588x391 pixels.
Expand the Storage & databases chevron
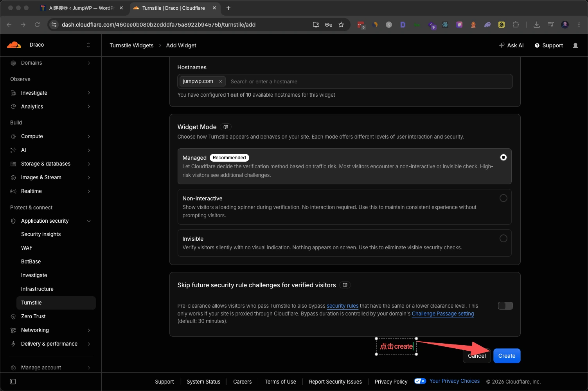89,164
